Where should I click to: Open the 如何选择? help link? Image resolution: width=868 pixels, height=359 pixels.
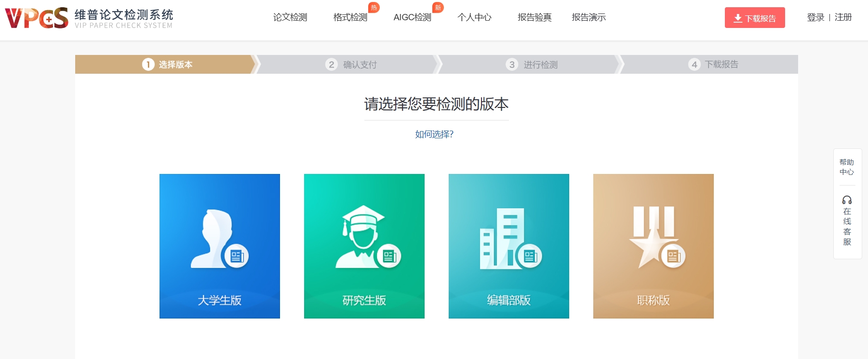434,134
